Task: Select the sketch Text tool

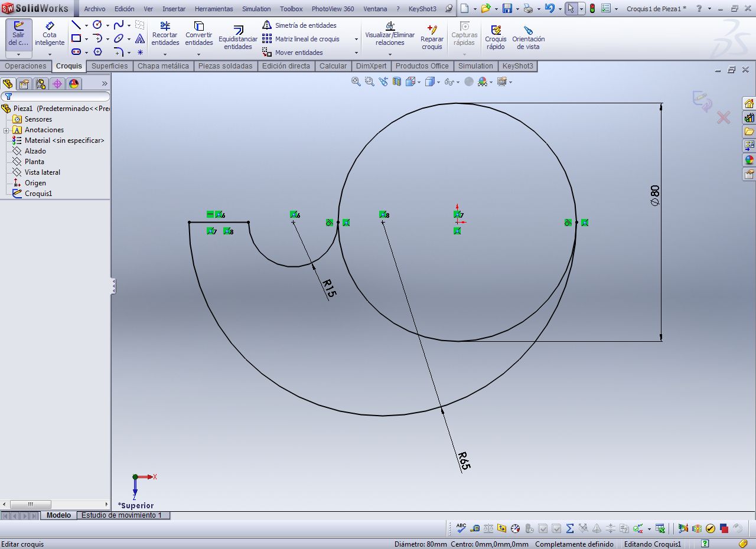Action: click(x=140, y=38)
